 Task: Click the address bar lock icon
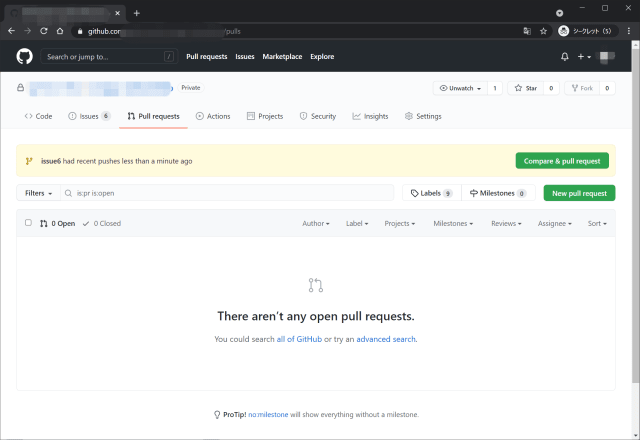pos(80,31)
